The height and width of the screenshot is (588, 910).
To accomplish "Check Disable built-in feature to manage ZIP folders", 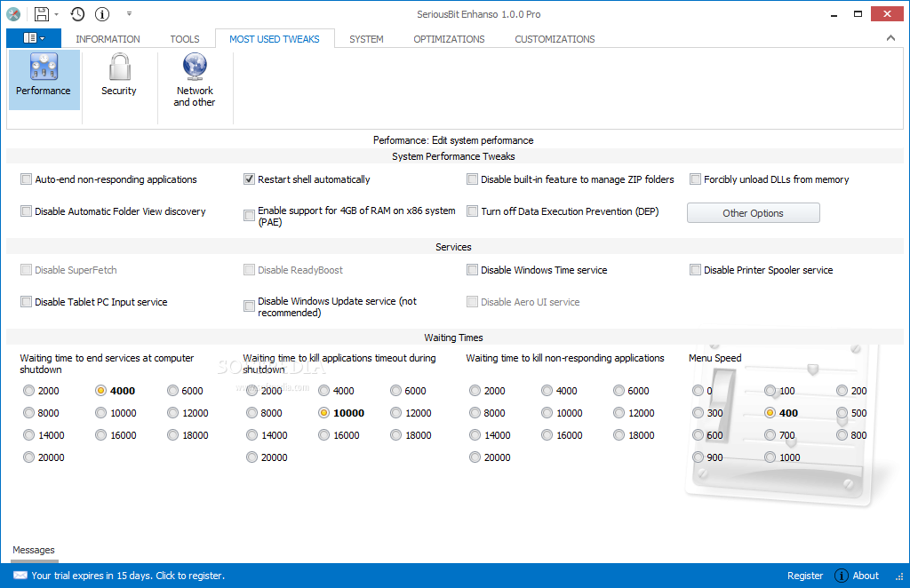I will pyautogui.click(x=473, y=179).
